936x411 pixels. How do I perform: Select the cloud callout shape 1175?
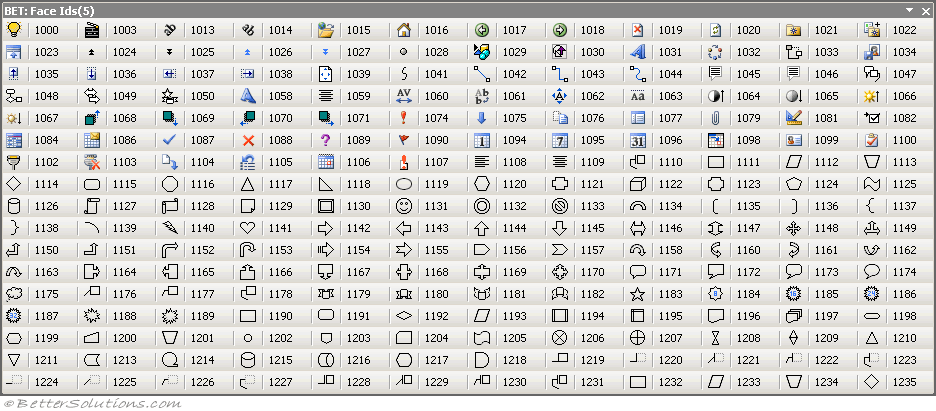(13, 293)
